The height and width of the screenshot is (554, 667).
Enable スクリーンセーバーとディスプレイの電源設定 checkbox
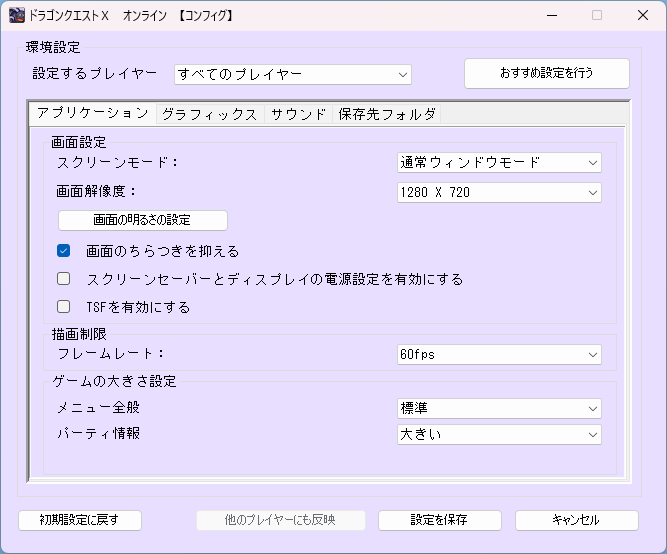pyautogui.click(x=63, y=279)
